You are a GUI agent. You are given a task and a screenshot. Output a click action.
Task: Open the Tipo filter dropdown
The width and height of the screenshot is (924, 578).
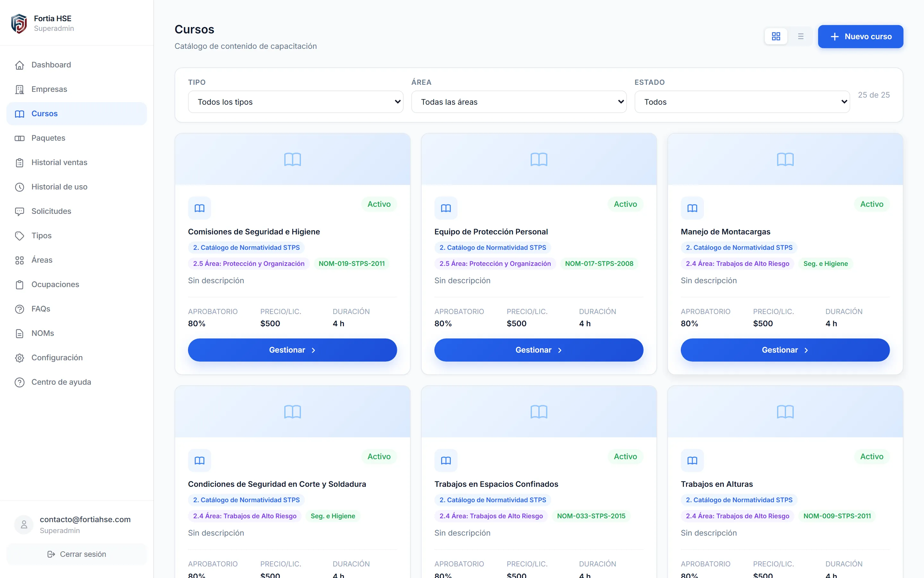(x=295, y=102)
